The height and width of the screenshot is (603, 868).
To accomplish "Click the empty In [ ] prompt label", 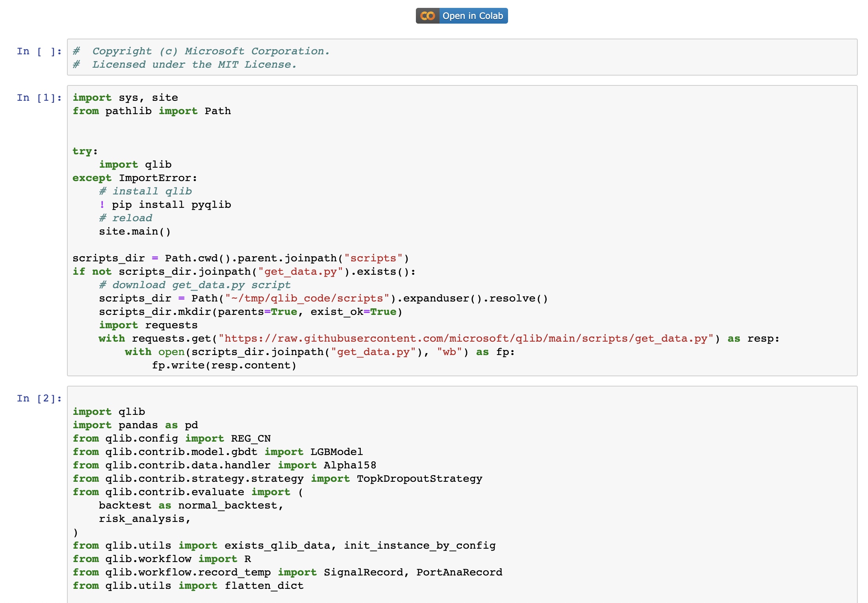I will 39,51.
